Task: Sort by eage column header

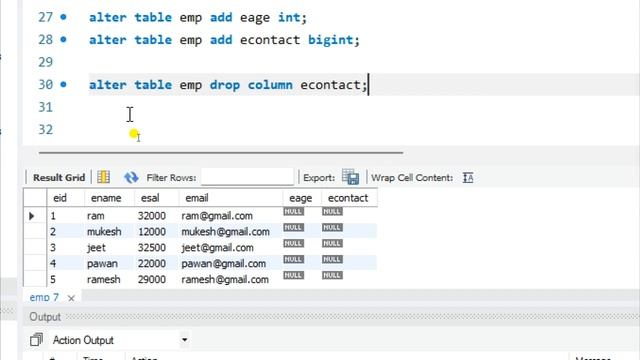Action: click(x=301, y=198)
